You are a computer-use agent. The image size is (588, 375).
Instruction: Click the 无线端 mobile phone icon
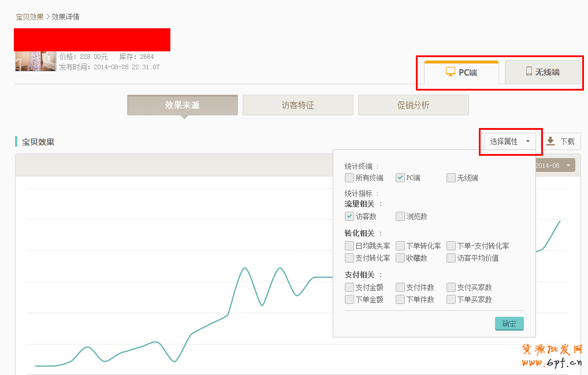point(529,72)
